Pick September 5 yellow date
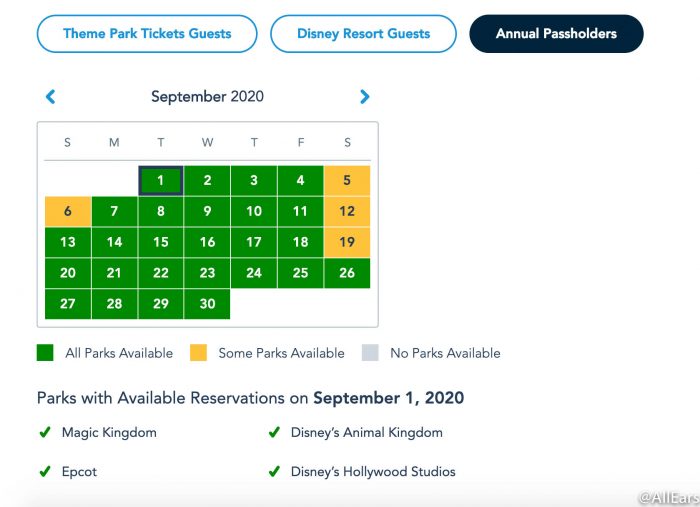This screenshot has width=700, height=507. pos(347,180)
